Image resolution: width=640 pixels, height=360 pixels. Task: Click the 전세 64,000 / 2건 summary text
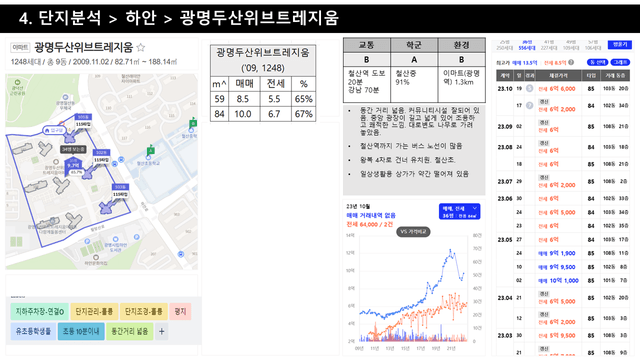pos(369,224)
